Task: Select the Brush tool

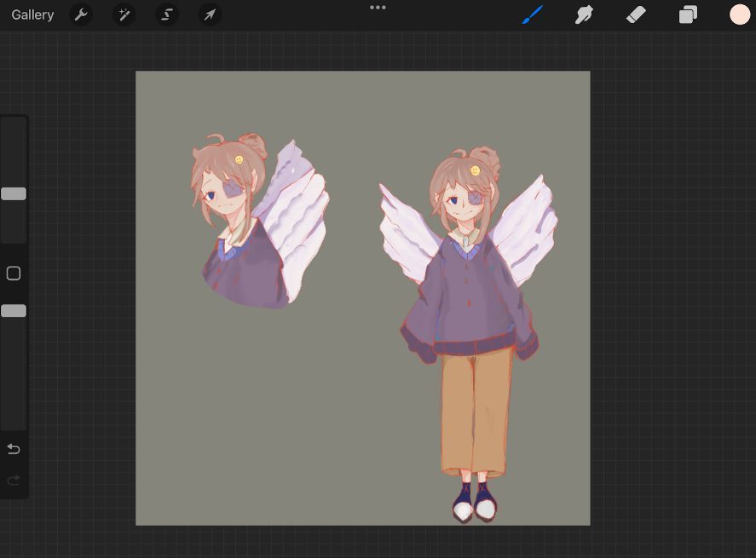Action: tap(533, 15)
